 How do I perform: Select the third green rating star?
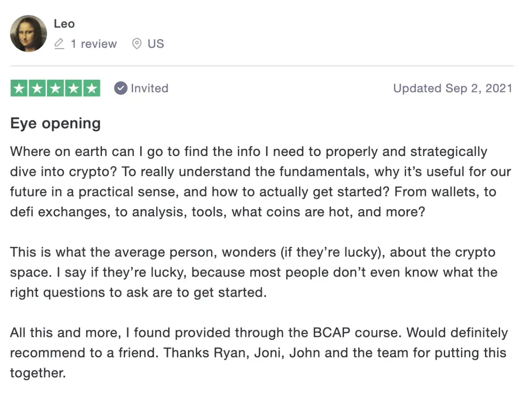[55, 88]
